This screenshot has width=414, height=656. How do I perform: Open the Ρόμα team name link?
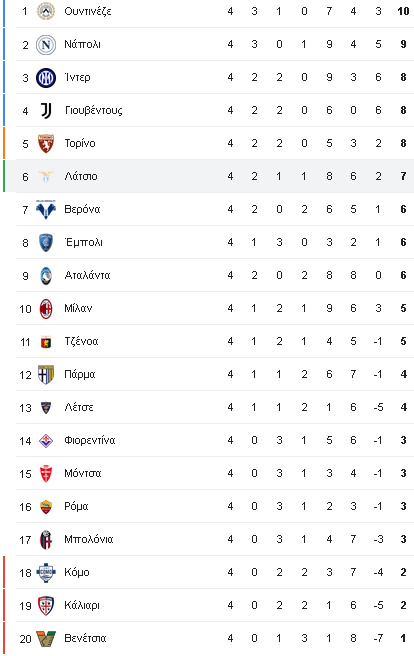coord(76,507)
